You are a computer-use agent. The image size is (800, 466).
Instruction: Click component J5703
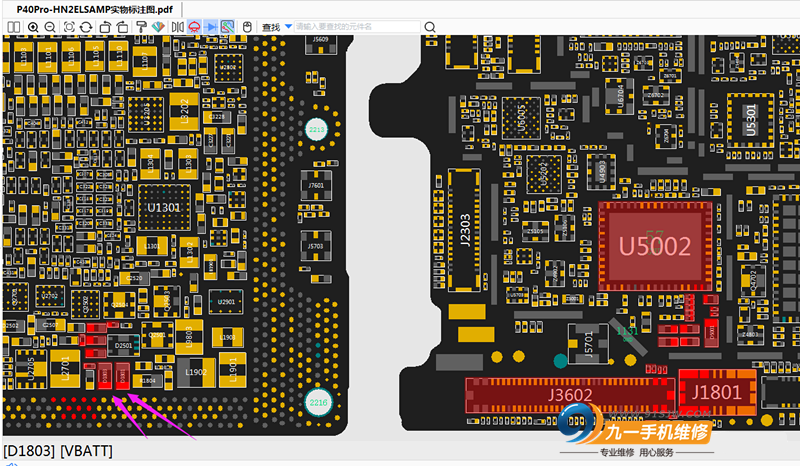316,246
